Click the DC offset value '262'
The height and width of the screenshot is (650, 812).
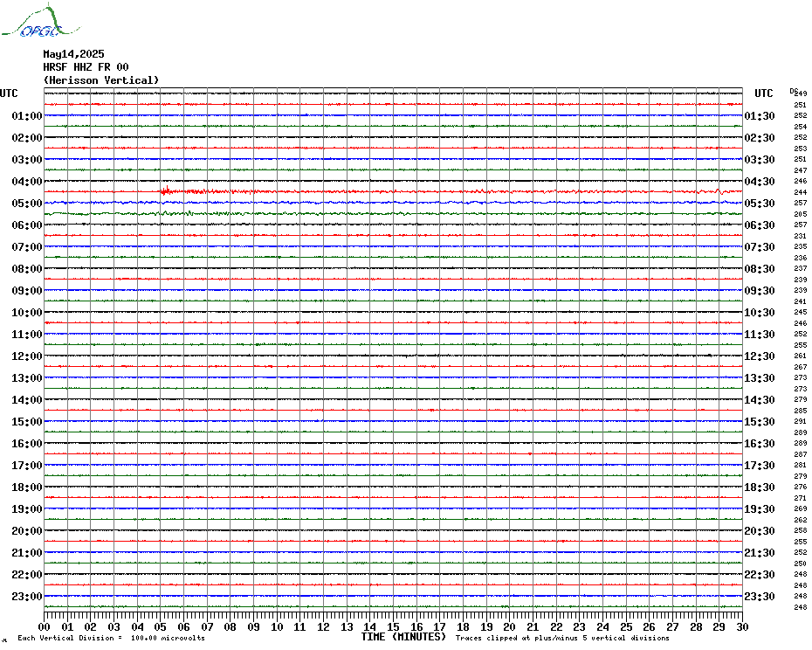pos(800,520)
